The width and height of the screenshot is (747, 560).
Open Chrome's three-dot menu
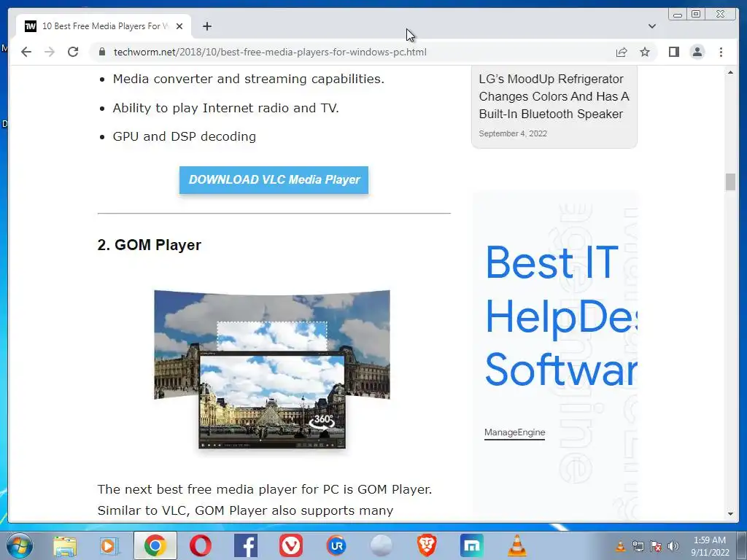point(721,52)
